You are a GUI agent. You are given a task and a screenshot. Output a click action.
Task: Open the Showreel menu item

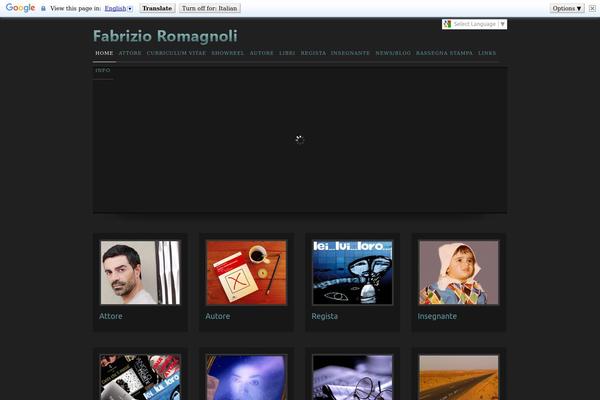click(228, 53)
